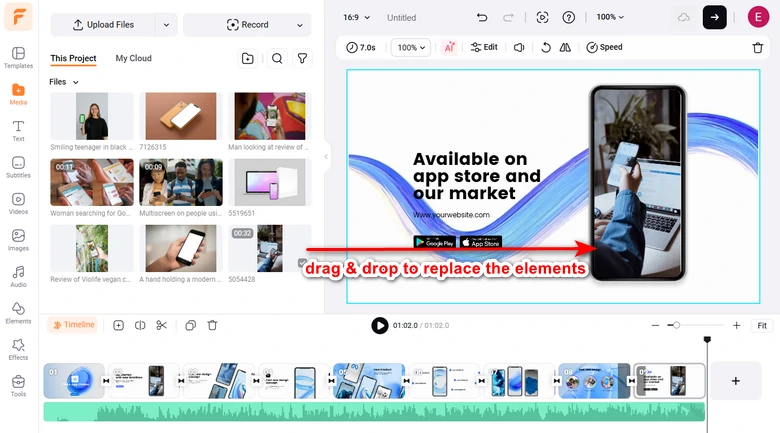This screenshot has width=780, height=433.
Task: Click the cloud save status icon
Action: coord(684,17)
